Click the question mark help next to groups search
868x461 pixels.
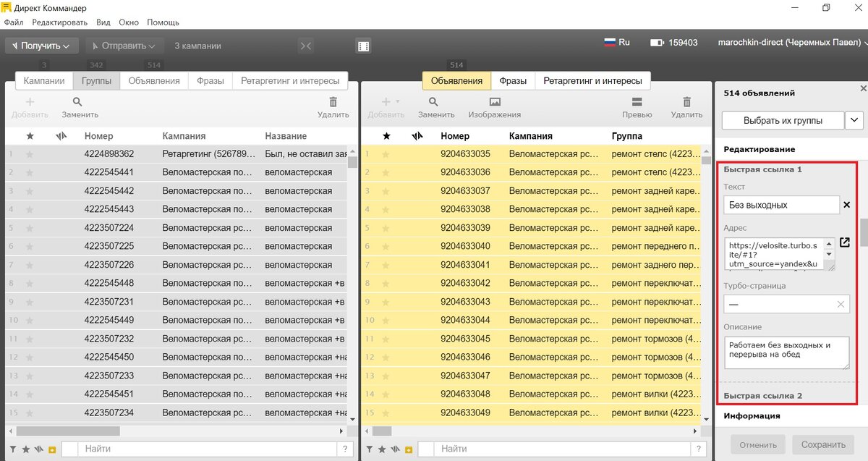coord(345,449)
